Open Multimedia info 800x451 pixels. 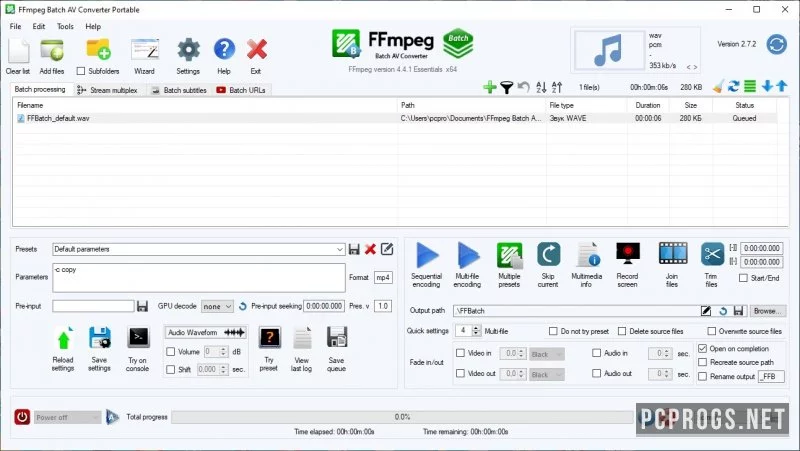click(x=587, y=255)
